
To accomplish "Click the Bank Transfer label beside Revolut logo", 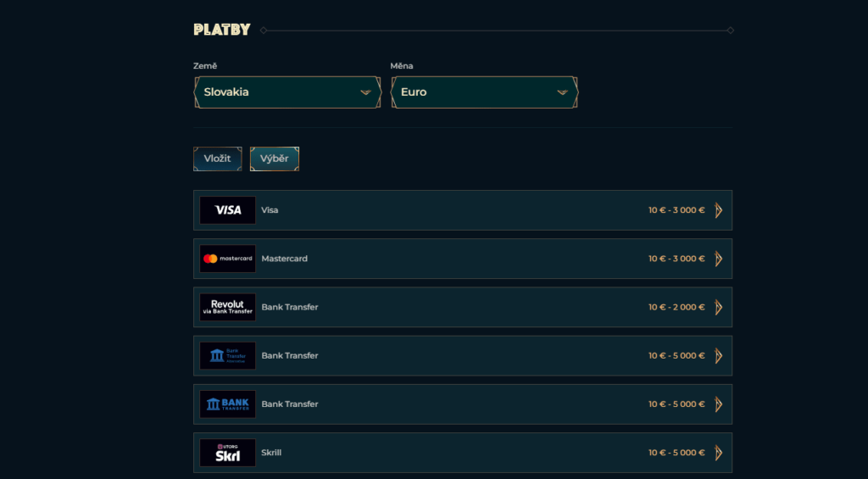I will 290,308.
